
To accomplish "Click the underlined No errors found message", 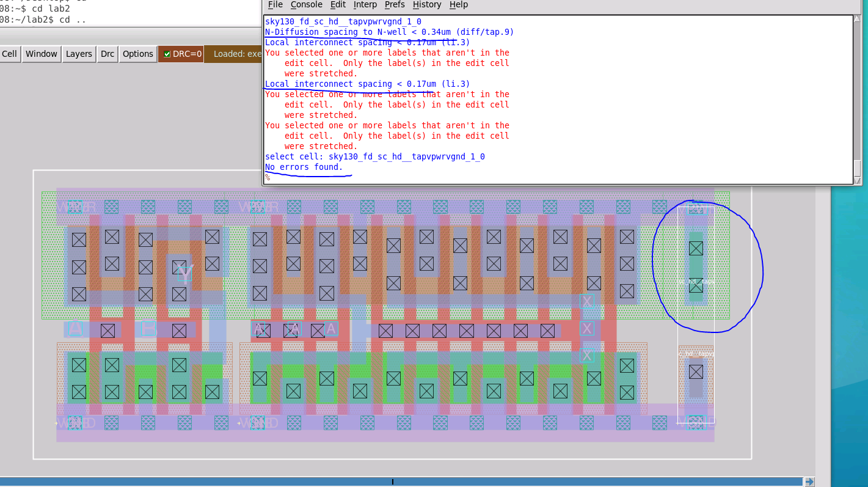I will (x=304, y=167).
